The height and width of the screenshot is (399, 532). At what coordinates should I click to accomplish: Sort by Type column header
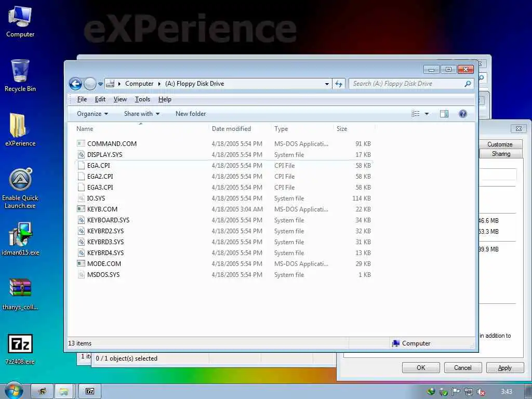(x=281, y=129)
